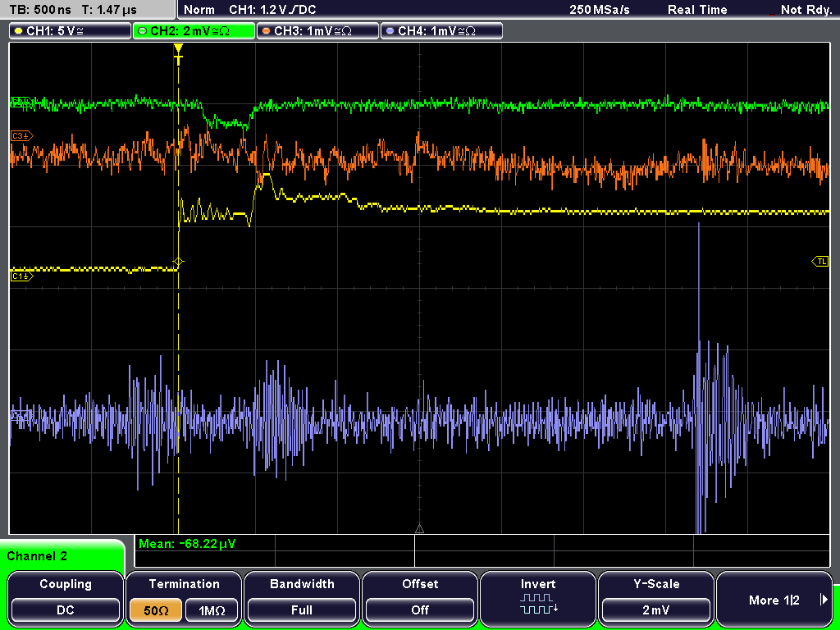Click the Mean: -68.22 µV measurement

(x=187, y=544)
